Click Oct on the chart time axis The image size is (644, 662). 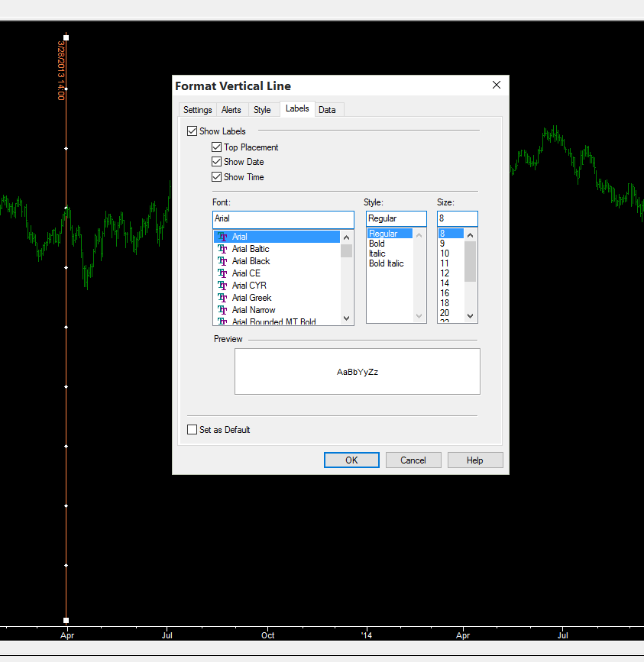click(x=267, y=635)
